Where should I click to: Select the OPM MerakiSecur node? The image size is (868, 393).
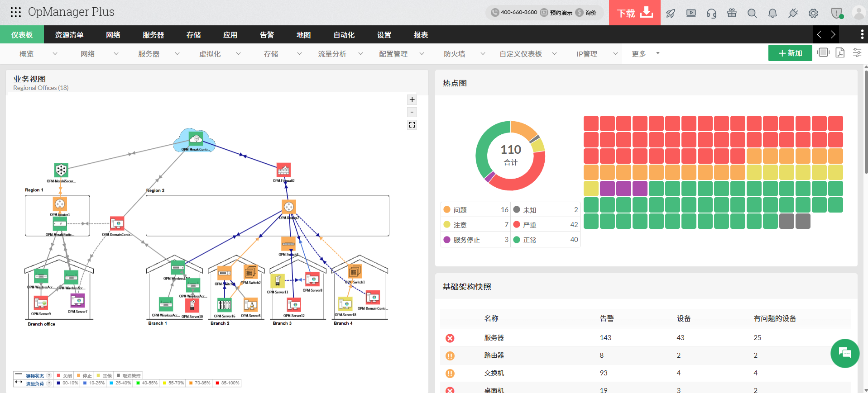[x=61, y=170]
